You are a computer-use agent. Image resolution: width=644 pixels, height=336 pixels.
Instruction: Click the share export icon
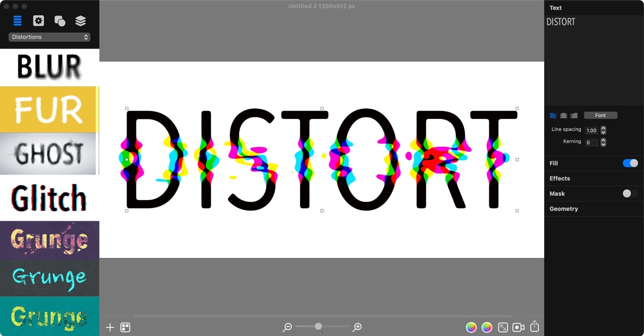(x=534, y=327)
